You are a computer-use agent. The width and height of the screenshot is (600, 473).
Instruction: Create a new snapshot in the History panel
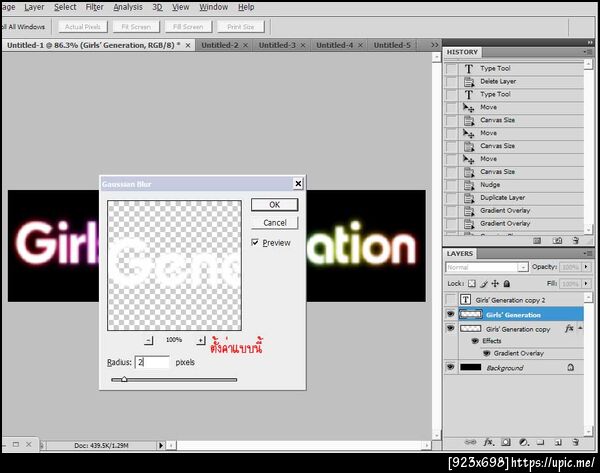558,240
